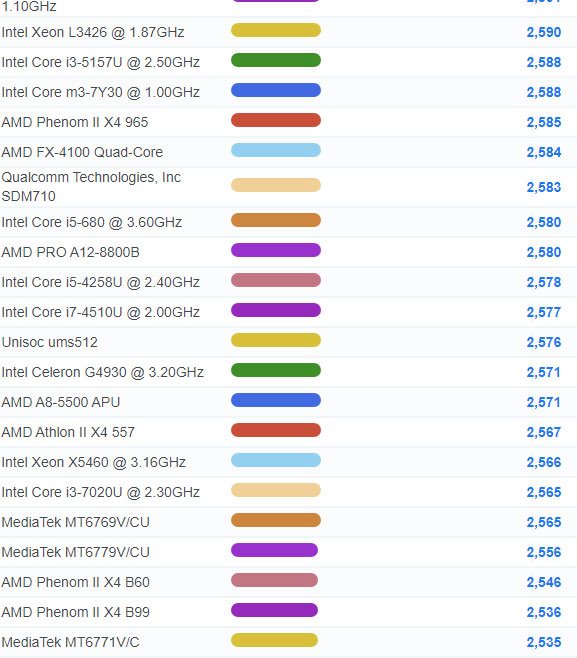Select Intel Core m3-7Y30 @ 1.00GHz link

[x=101, y=92]
